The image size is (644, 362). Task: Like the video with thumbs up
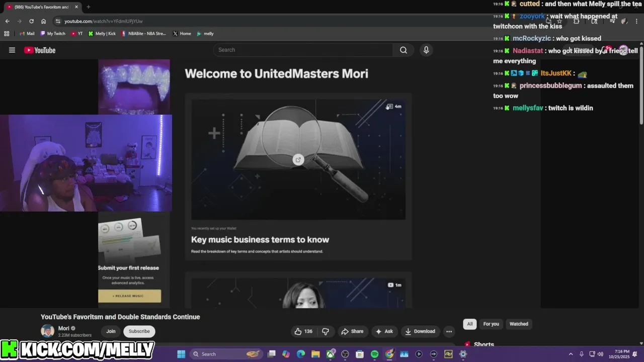point(303,331)
